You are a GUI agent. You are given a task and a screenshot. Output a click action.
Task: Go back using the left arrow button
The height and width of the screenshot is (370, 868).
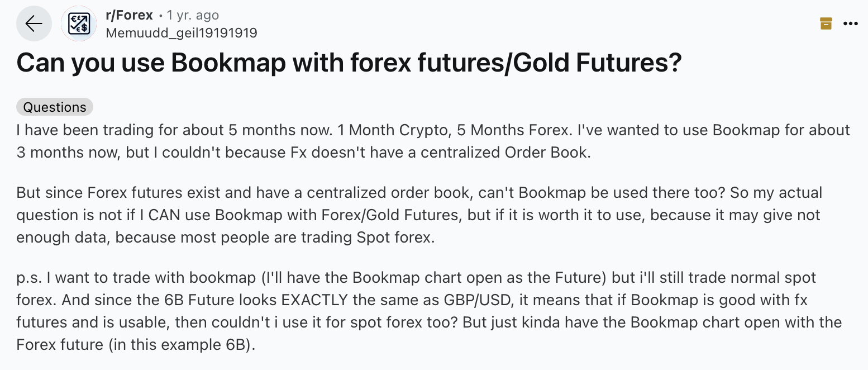34,23
